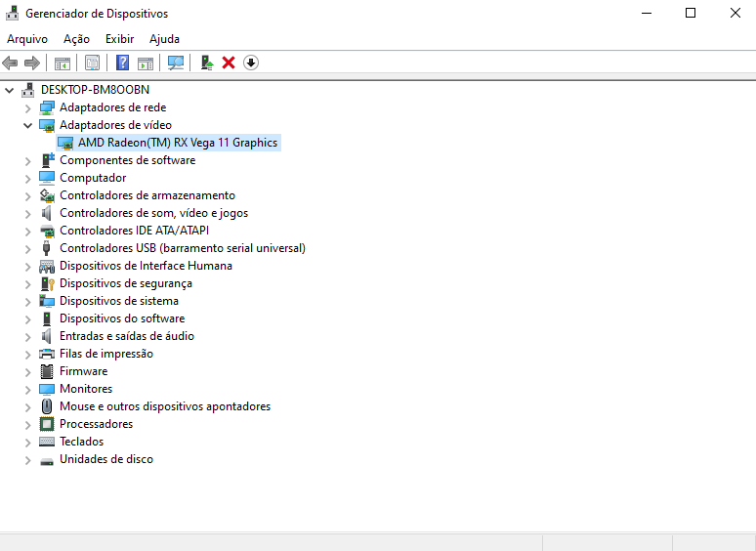Collapse the DESKTOP-BM8OOBN root node
756x551 pixels.
click(9, 90)
